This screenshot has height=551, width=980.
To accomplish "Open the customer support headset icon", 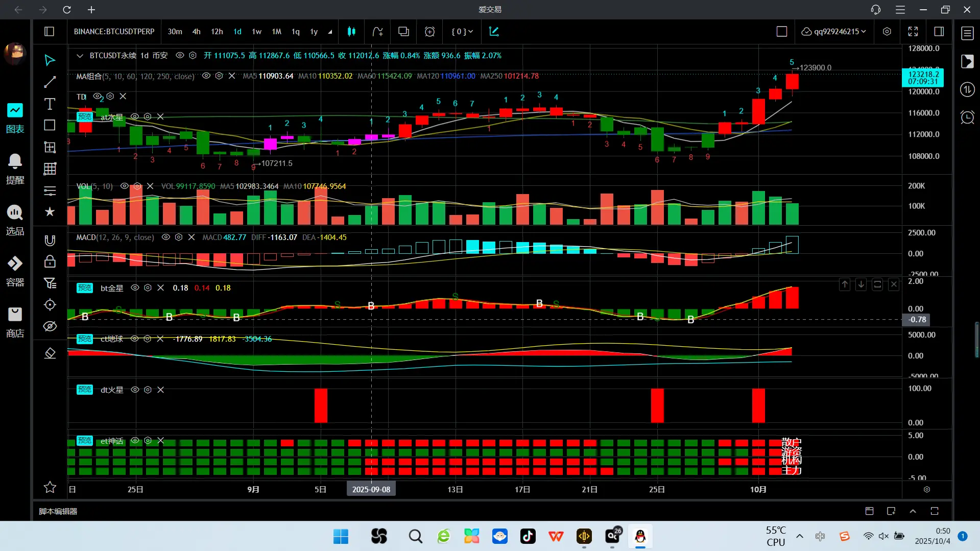I will click(876, 10).
